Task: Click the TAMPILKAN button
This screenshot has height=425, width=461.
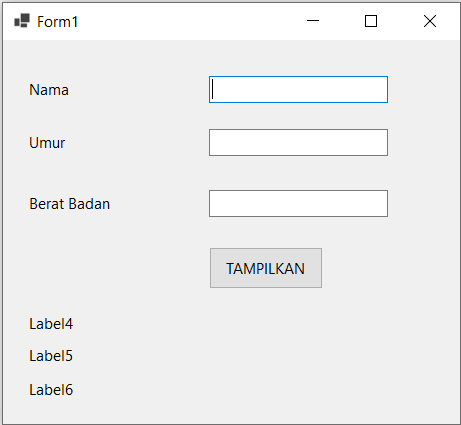Action: click(x=266, y=268)
